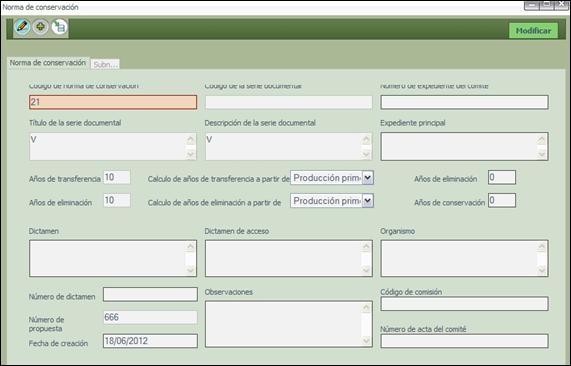This screenshot has width=571, height=366.
Task: Open the eliminación calculation dropdown arrow
Action: (x=368, y=201)
